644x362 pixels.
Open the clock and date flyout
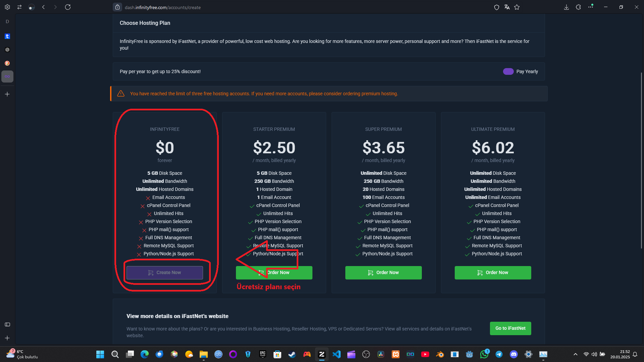(620, 354)
